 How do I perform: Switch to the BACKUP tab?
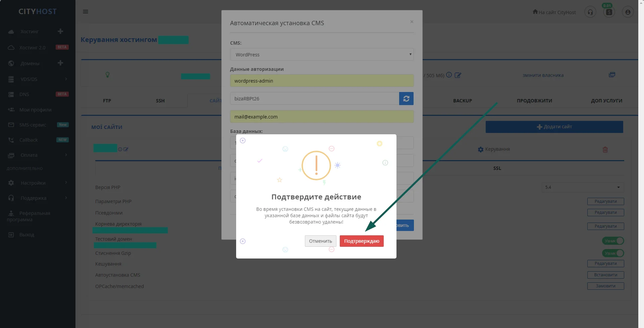463,101
